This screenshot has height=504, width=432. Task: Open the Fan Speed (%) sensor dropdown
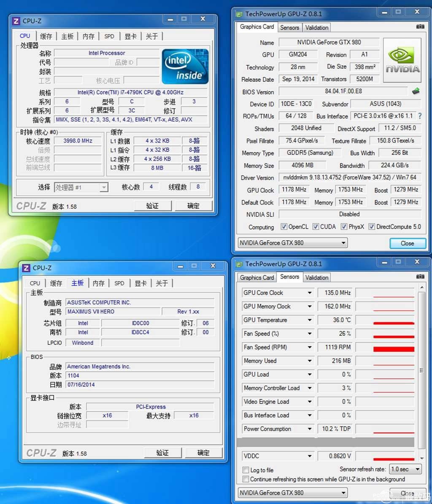[310, 334]
